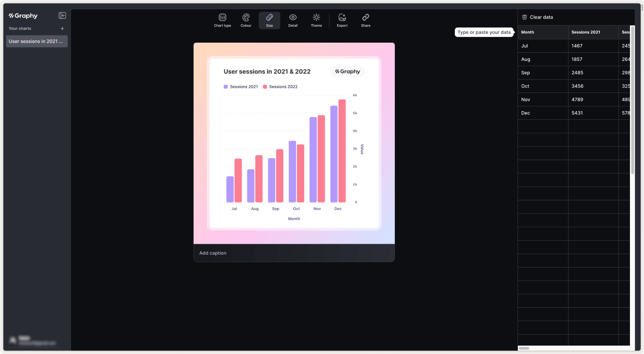Select the Aug month cell
This screenshot has height=354, width=644.
click(543, 59)
